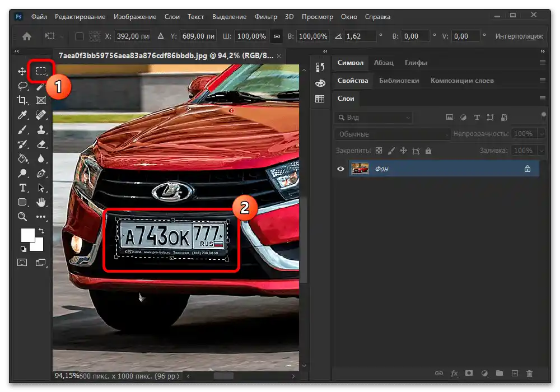Switch to the Композиции слоев tab

(462, 81)
